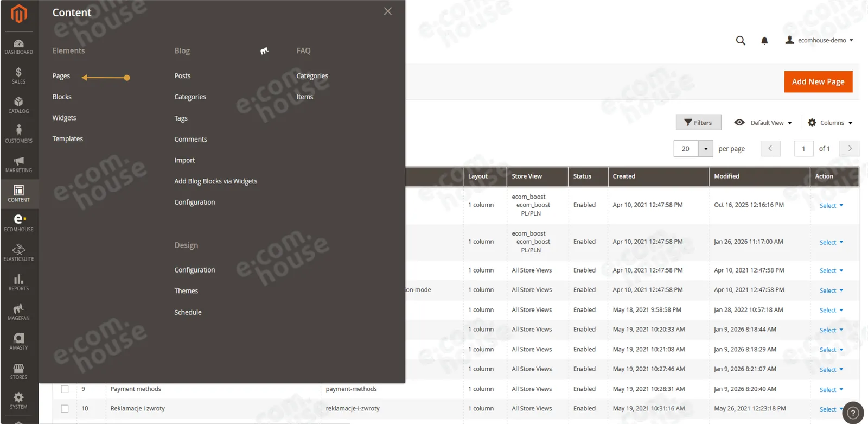Click the 'reklamacje-i-zwroty' URL key cell
Screen dimensions: 868x424
click(353, 409)
